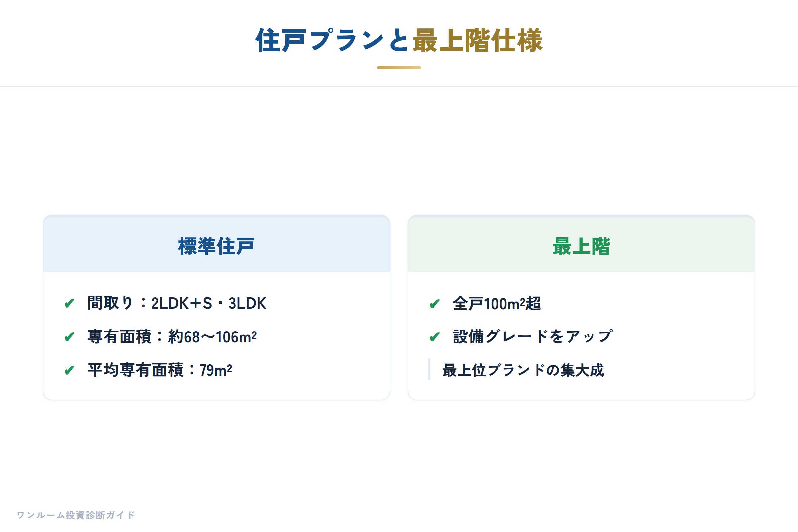The image size is (798, 532).
Task: Click the gold 最上階仕様 title text
Action: tap(477, 40)
